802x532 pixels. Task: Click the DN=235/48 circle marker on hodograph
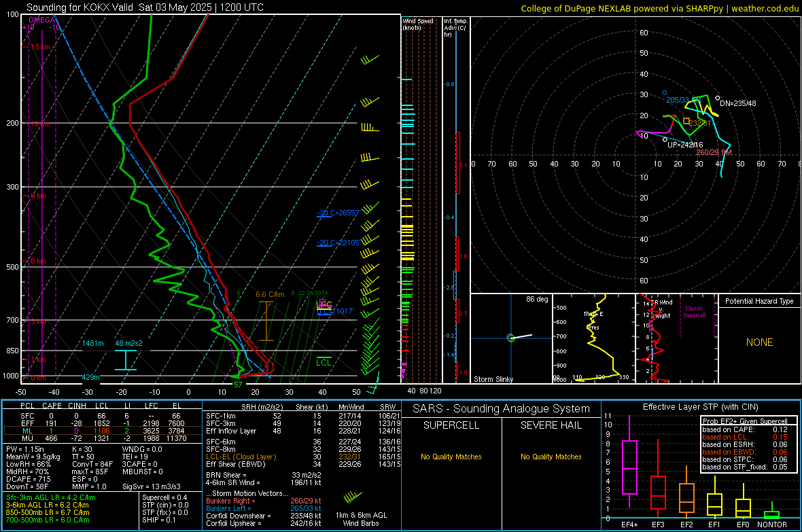718,98
